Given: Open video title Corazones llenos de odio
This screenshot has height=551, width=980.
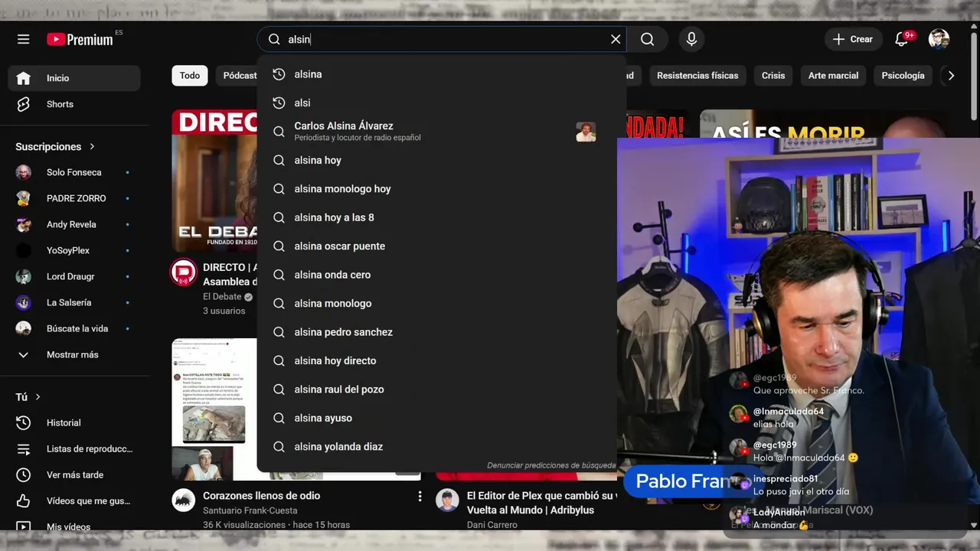Looking at the screenshot, I should coord(261,496).
